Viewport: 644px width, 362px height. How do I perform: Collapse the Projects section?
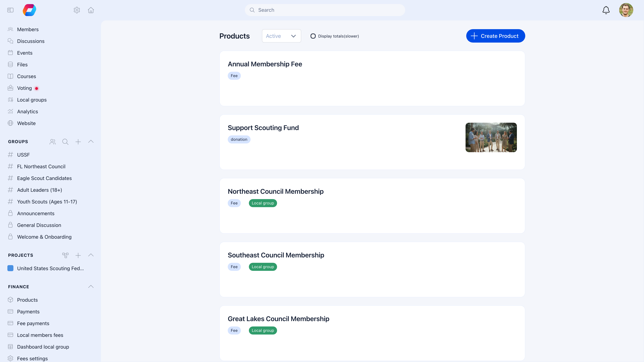click(91, 255)
